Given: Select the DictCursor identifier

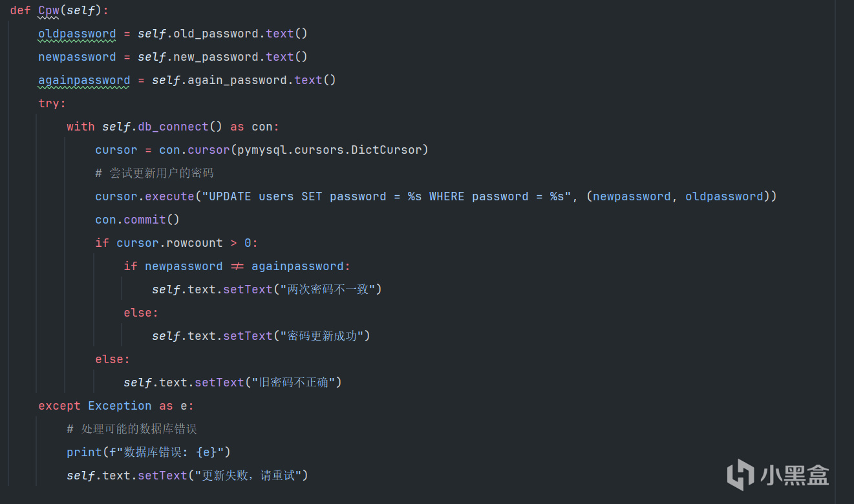Looking at the screenshot, I should pos(387,150).
